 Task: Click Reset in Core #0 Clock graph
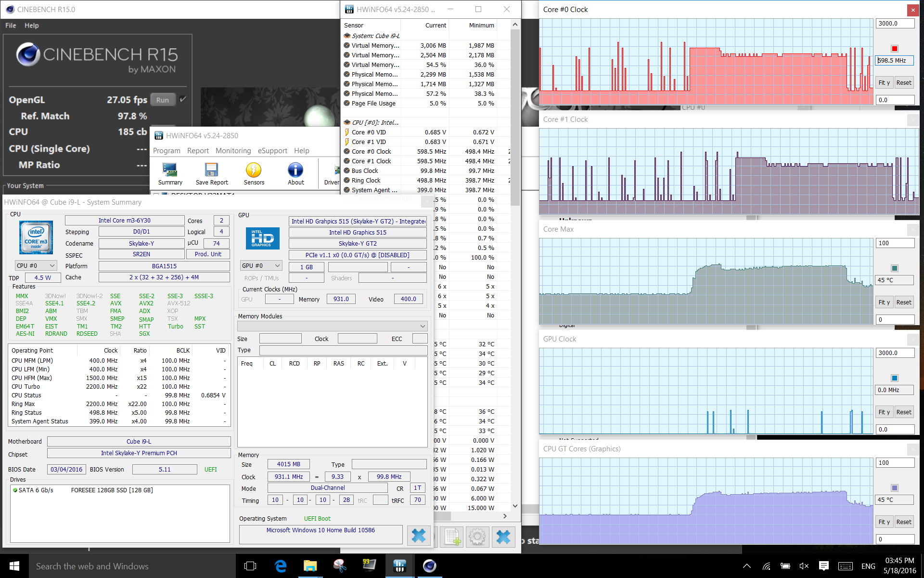(904, 83)
